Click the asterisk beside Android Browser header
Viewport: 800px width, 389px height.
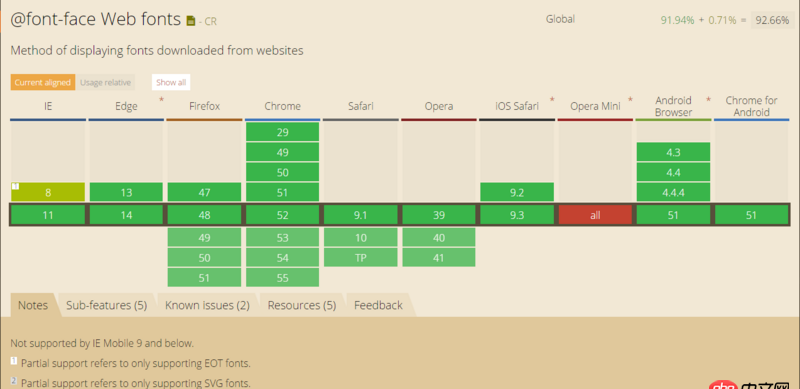(708, 100)
